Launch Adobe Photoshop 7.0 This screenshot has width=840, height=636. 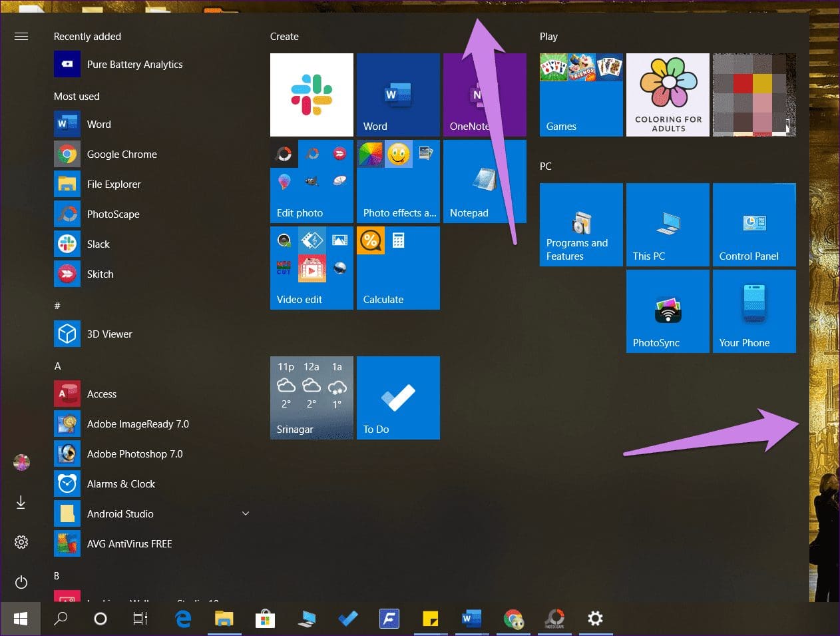coord(152,454)
